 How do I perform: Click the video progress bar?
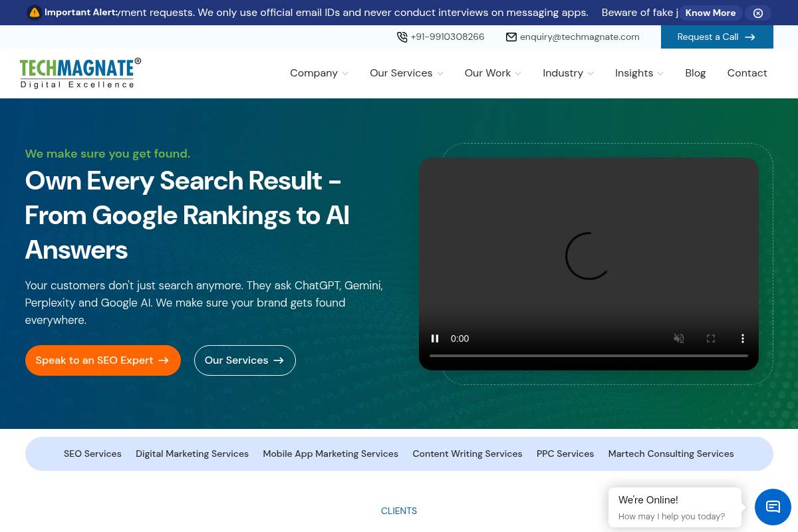click(x=589, y=356)
